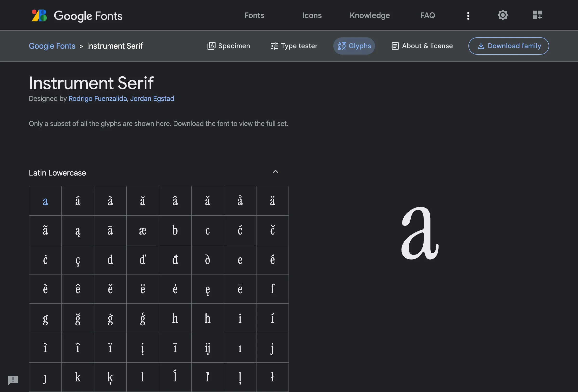Viewport: 578px width, 392px height.
Task: Open the About & license icon
Action: tap(395, 46)
